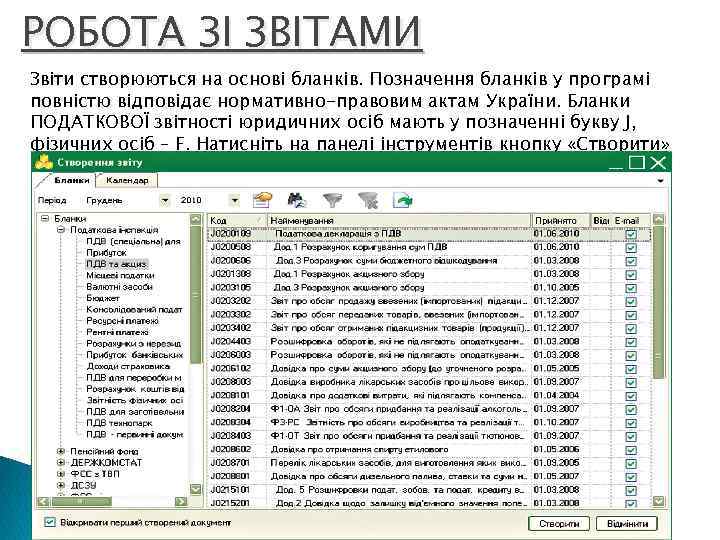Click the table scroll down arrow
The width and height of the screenshot is (720, 540).
[658, 501]
